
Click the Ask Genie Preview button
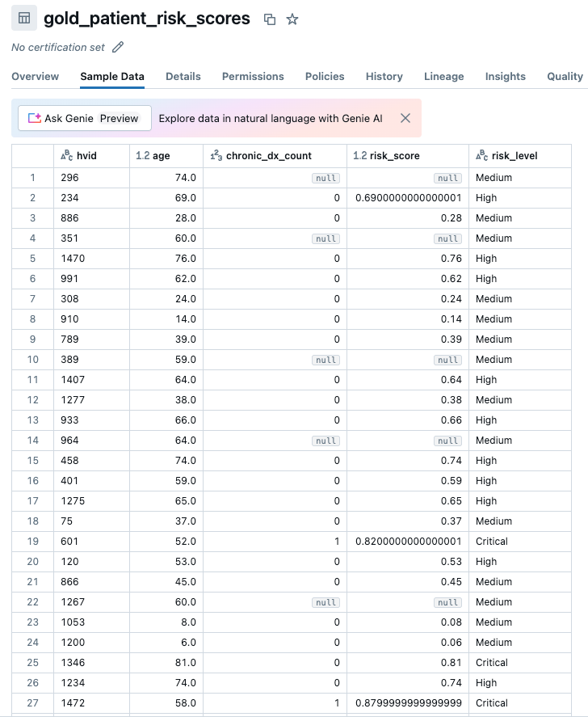[84, 117]
